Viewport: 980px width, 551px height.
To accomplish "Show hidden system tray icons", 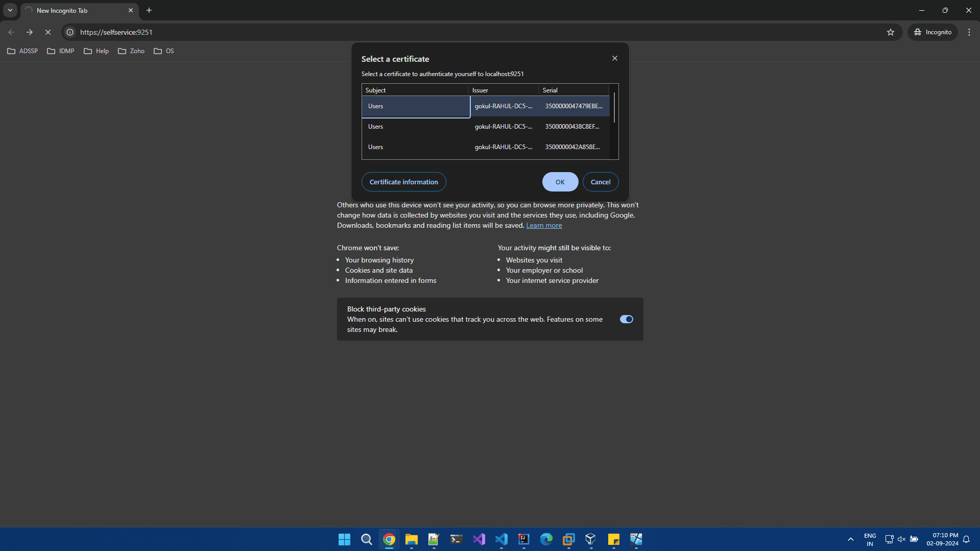I will [851, 539].
